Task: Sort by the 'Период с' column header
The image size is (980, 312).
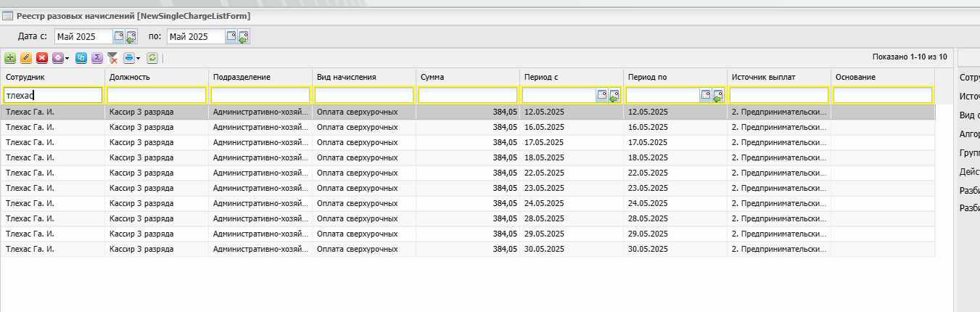Action: click(572, 77)
